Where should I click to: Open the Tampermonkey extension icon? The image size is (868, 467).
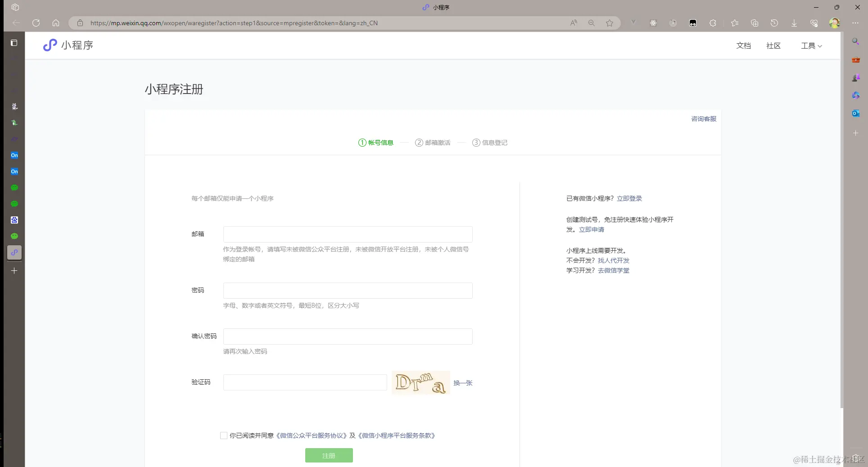tap(693, 23)
